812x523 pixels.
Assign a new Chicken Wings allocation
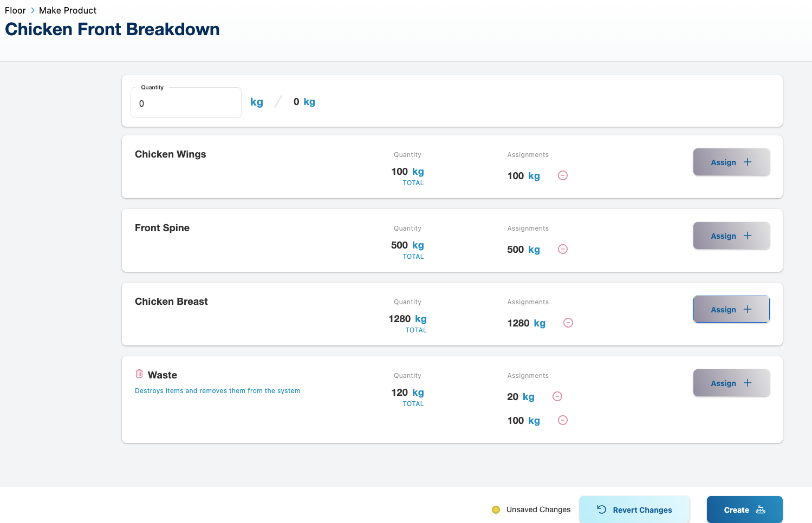coord(731,162)
